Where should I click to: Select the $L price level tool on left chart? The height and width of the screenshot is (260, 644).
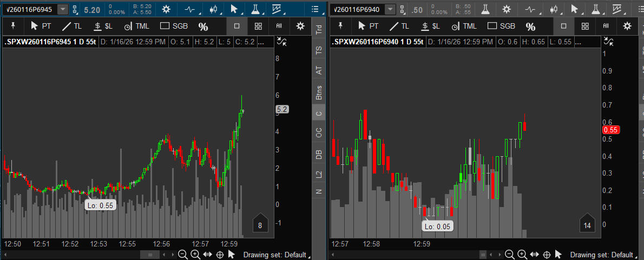tap(104, 26)
